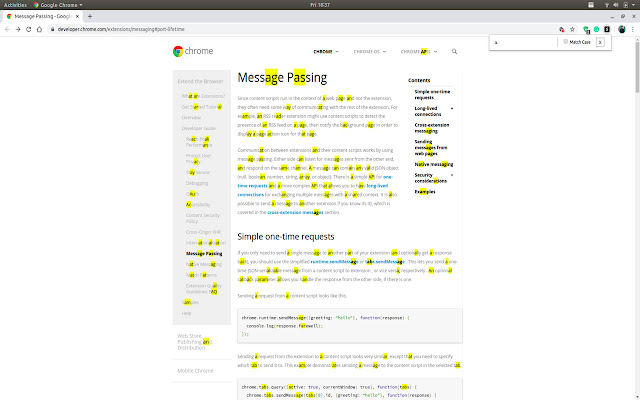
Task: Open the tabs.sendMessage link
Action: (385, 262)
